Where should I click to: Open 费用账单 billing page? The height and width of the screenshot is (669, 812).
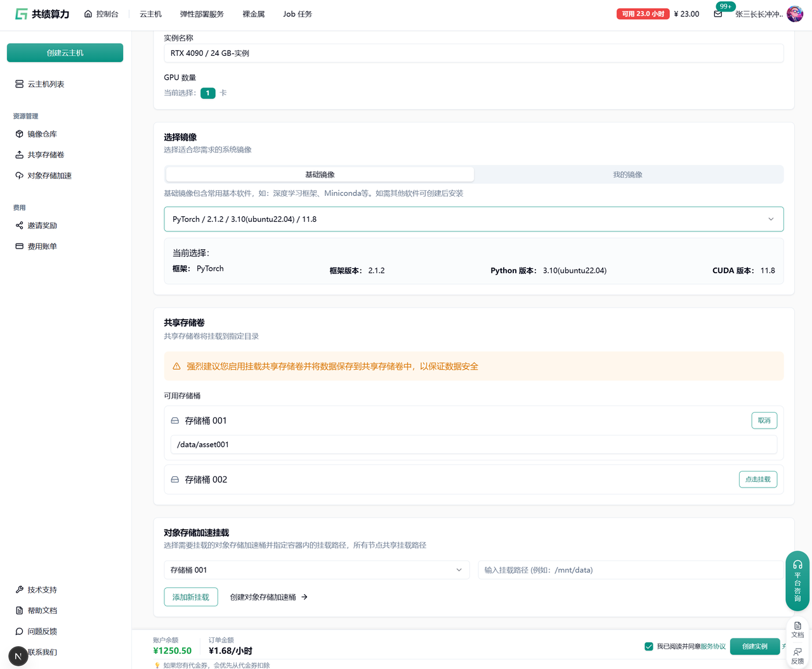[42, 246]
